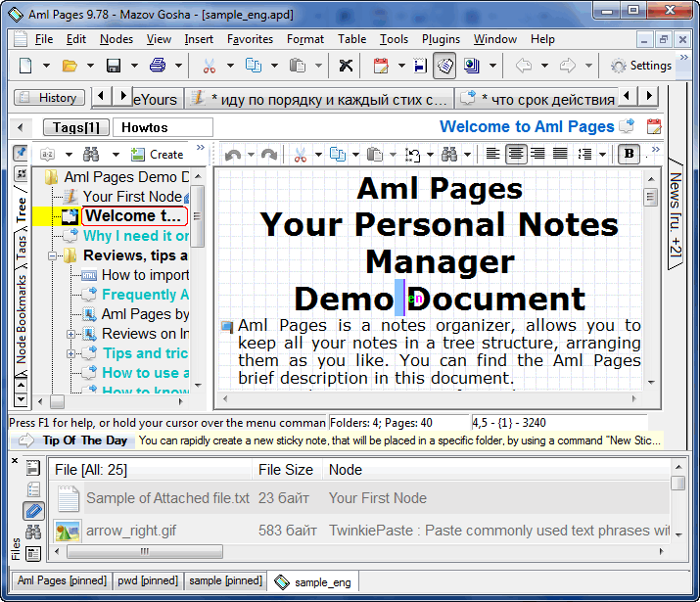Open the Table menu
The image size is (700, 602).
[x=351, y=39]
